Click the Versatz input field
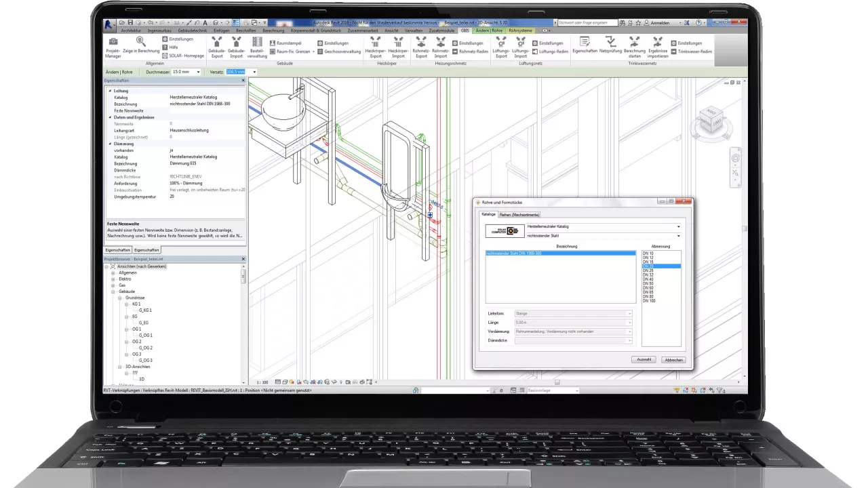The width and height of the screenshot is (868, 488). [x=235, y=72]
